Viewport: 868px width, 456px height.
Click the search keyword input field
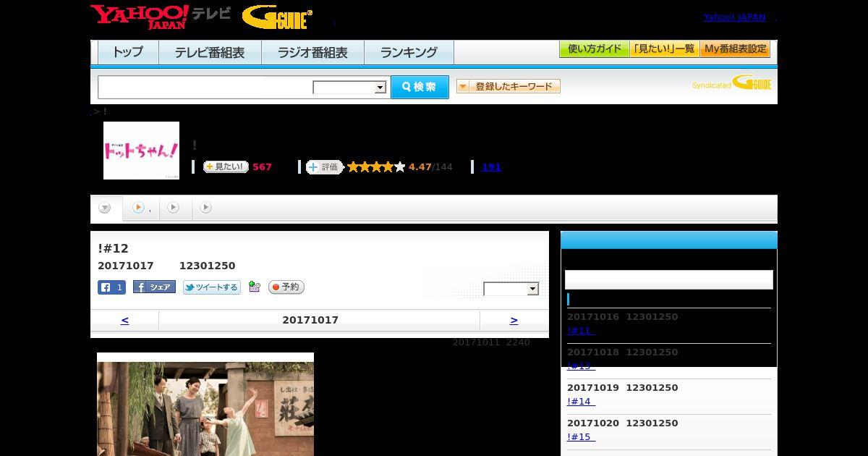point(205,87)
